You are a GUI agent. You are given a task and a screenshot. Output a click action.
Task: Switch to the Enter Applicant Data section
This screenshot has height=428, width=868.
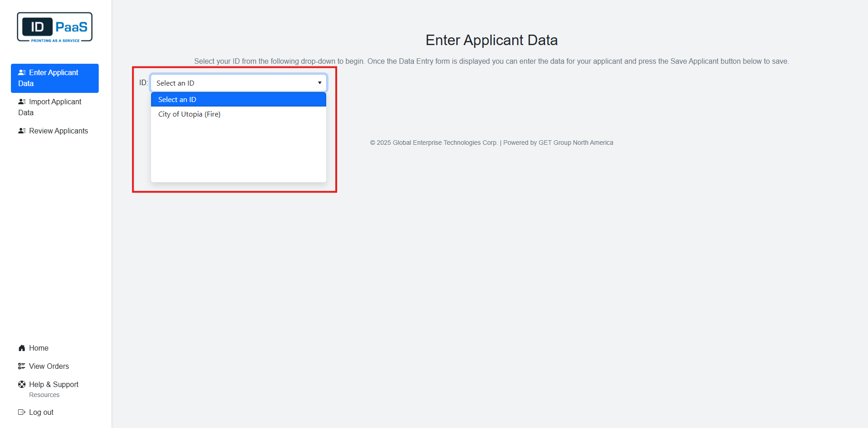(x=54, y=78)
